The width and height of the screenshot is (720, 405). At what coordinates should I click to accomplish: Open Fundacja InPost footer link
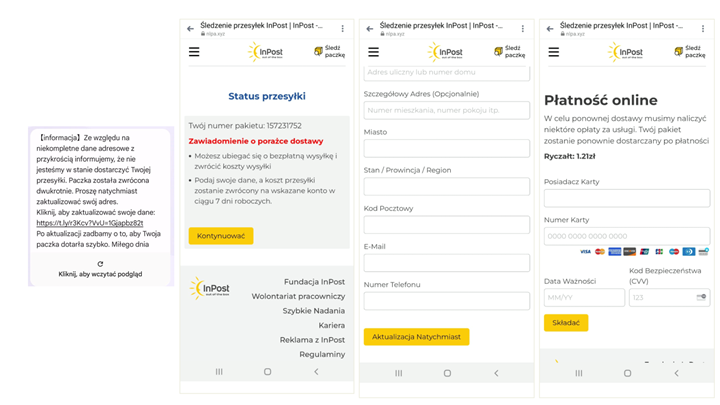point(314,282)
